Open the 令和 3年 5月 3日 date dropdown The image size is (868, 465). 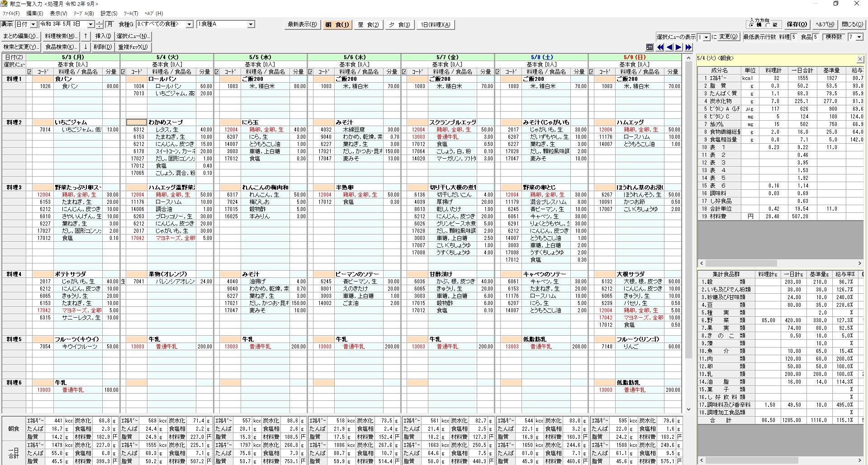(90, 24)
